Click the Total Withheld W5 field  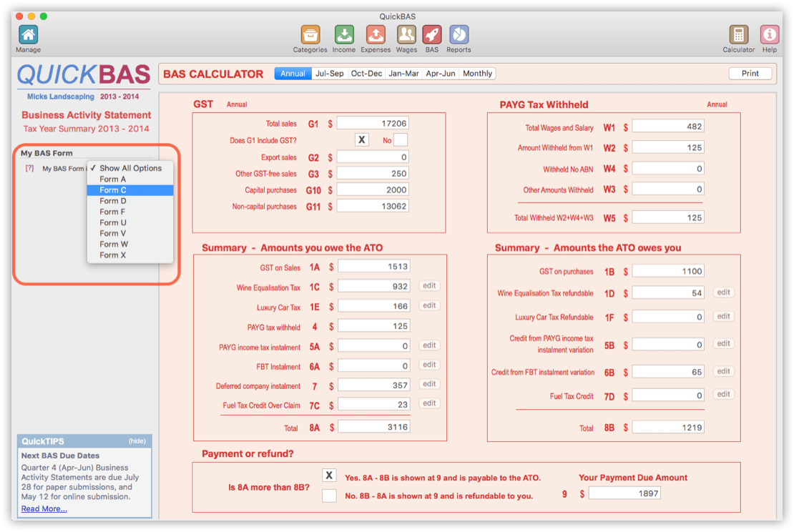pos(668,217)
